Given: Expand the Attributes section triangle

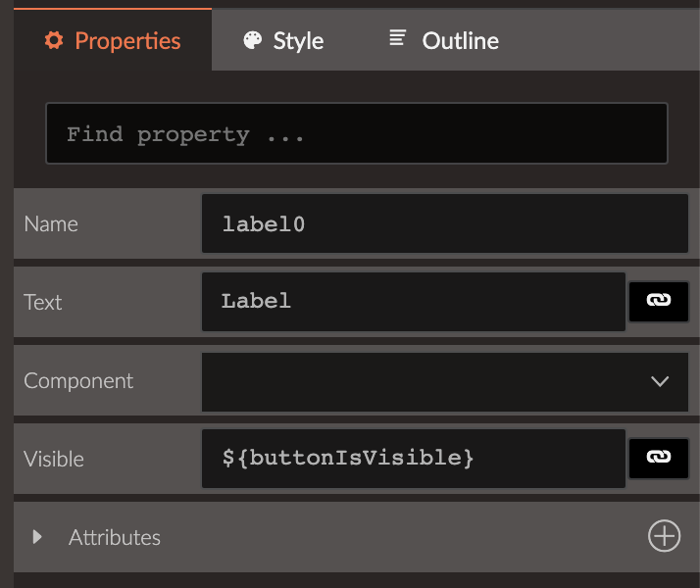Looking at the screenshot, I should pos(37,537).
